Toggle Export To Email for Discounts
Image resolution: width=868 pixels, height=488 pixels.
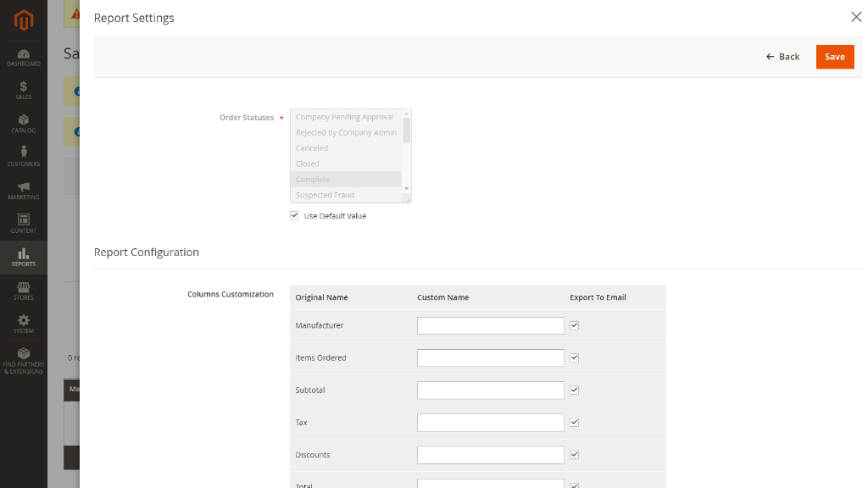click(x=574, y=455)
